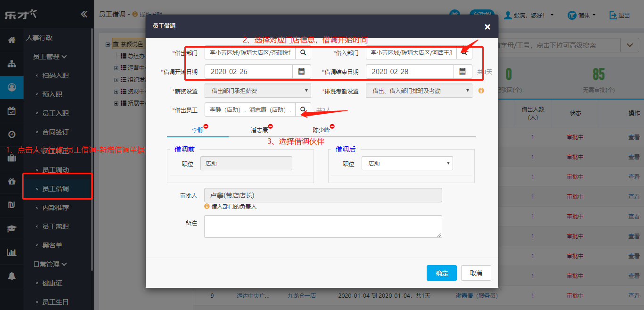Image resolution: width=644 pixels, height=310 pixels.
Task: Open 员工离职 in sidebar menu
Action: (55, 226)
